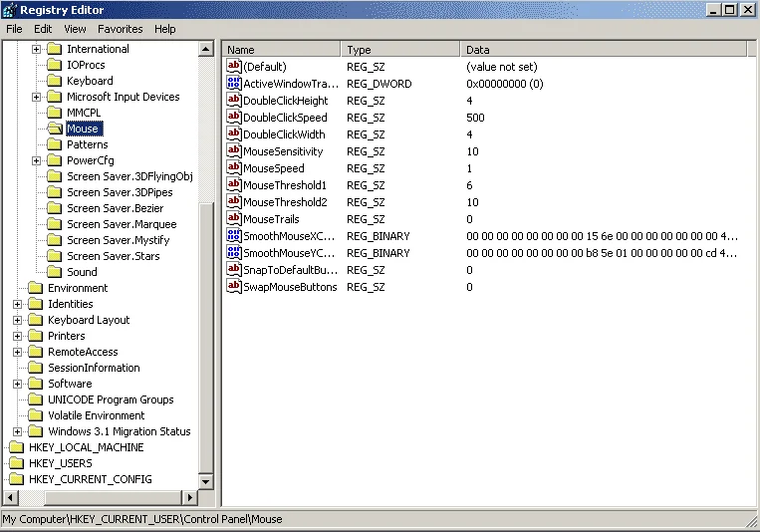Sort values by Type column header
Screen dimensions: 760x532
400,50
